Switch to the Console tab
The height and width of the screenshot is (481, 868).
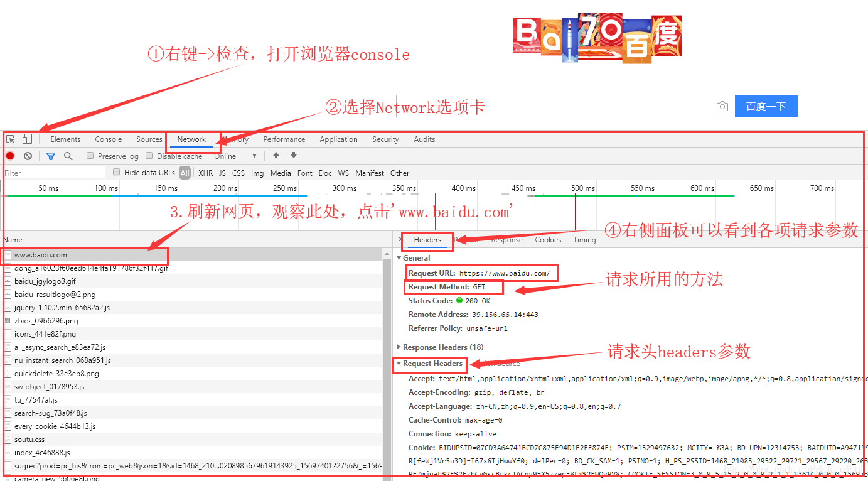[109, 139]
